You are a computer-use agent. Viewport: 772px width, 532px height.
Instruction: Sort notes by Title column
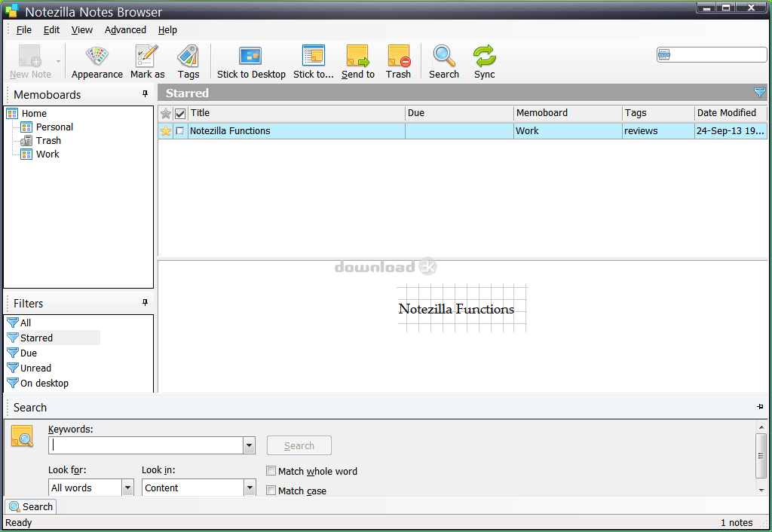tap(296, 113)
